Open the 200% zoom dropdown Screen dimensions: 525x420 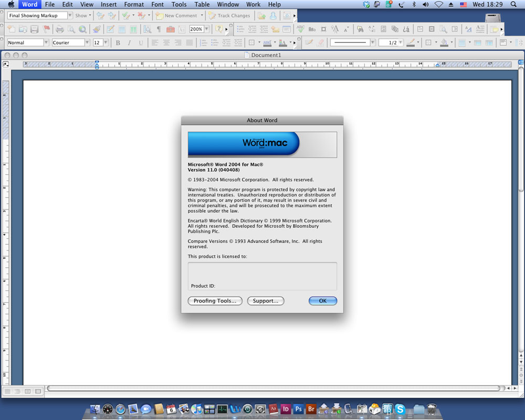(206, 29)
